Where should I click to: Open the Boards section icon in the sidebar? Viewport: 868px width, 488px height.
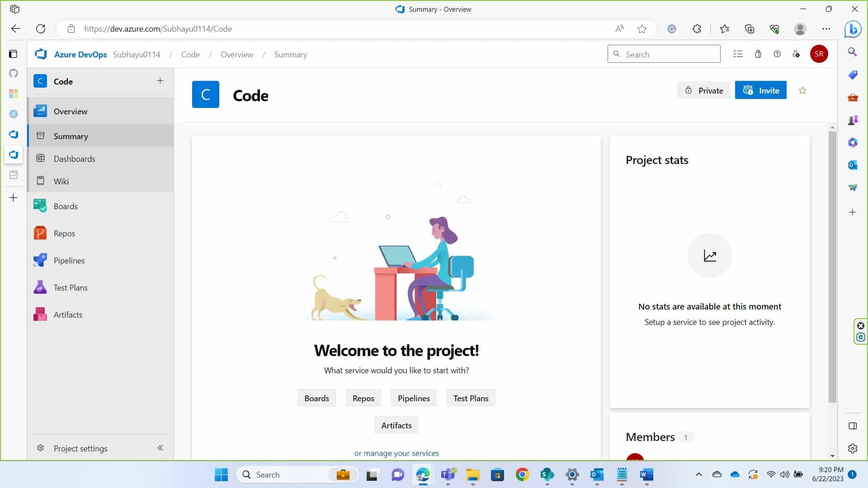click(x=40, y=206)
